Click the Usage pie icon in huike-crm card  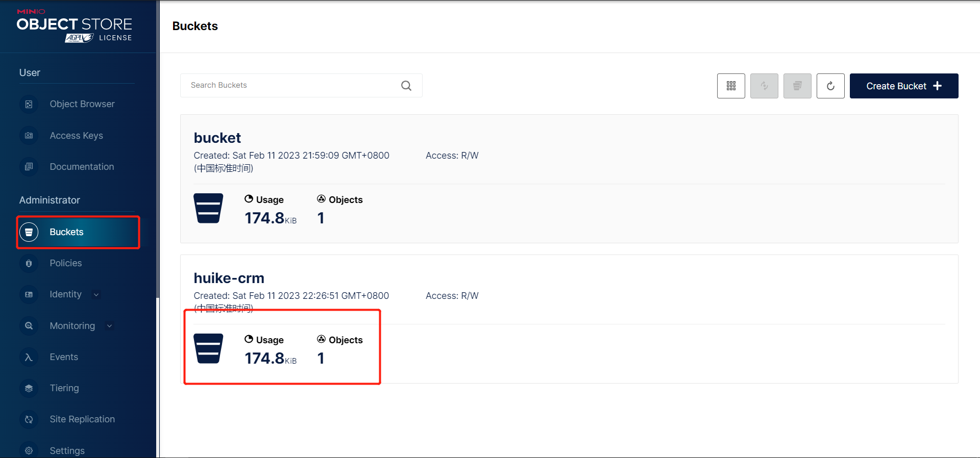(x=249, y=339)
